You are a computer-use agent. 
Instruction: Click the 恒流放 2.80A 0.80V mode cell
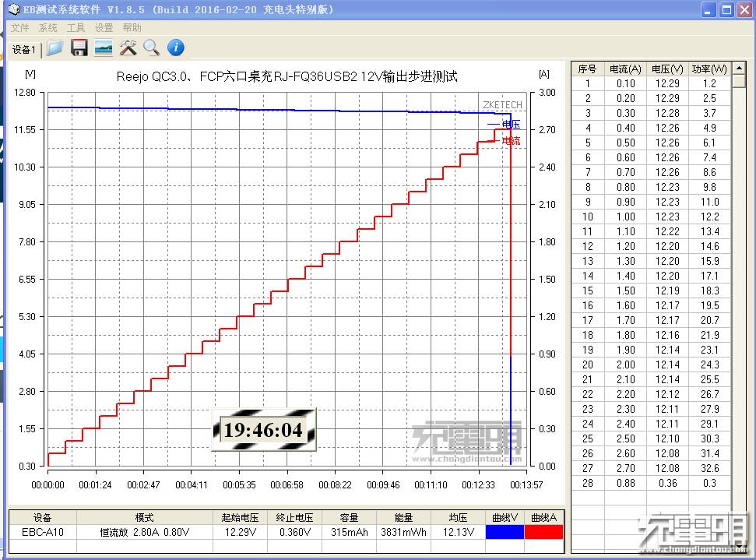[x=144, y=532]
